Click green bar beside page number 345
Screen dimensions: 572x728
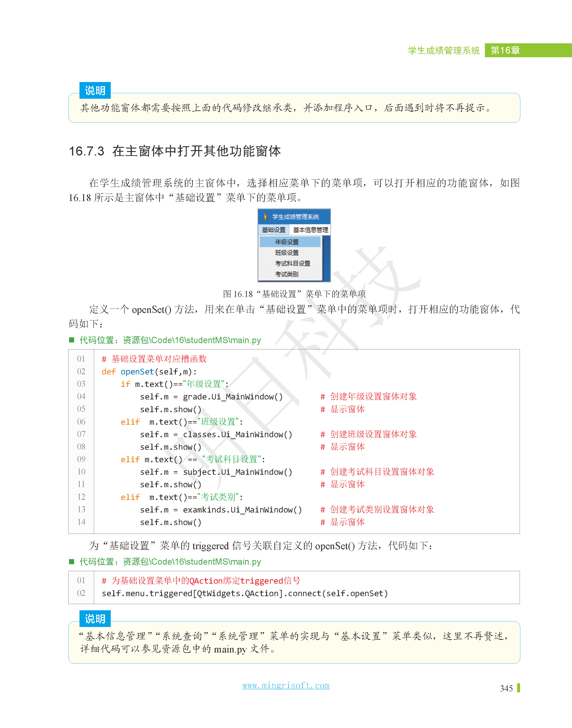click(518, 688)
